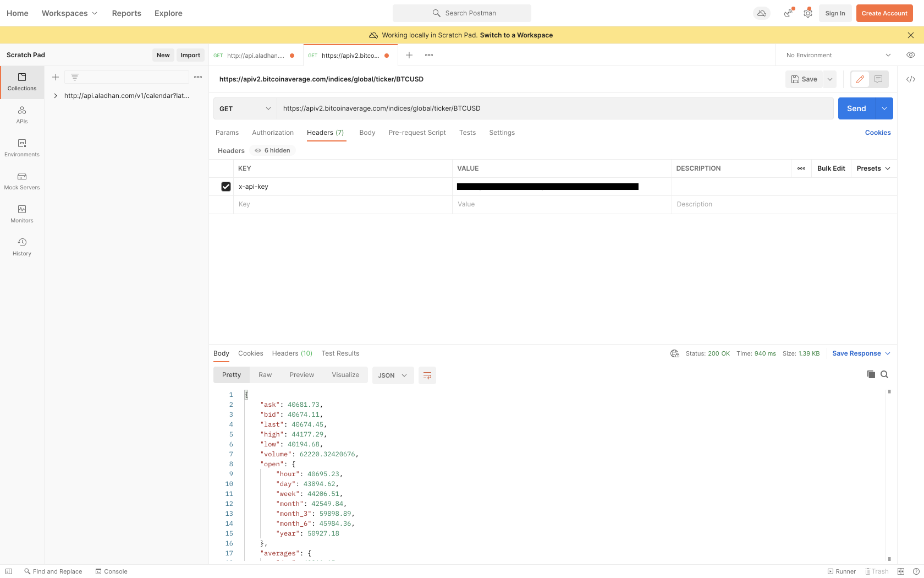Open the Workspaces dropdown menu
Viewport: 924px width, 578px height.
(69, 13)
